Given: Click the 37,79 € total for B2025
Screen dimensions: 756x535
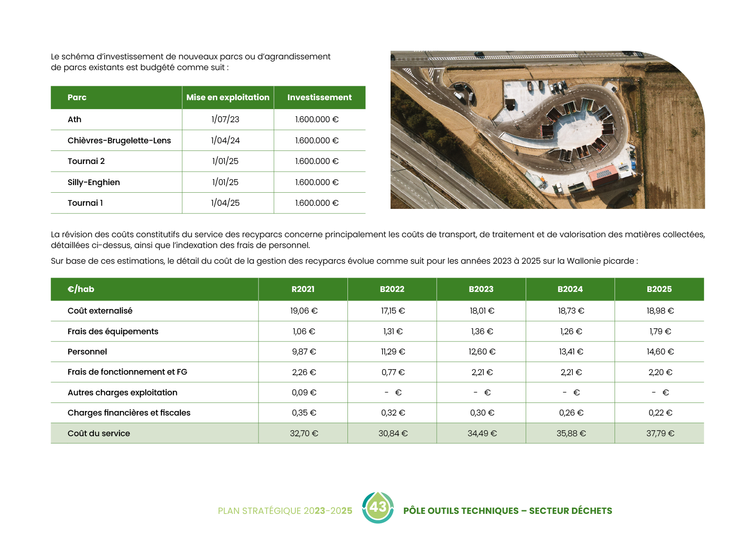Looking at the screenshot, I should tap(660, 433).
